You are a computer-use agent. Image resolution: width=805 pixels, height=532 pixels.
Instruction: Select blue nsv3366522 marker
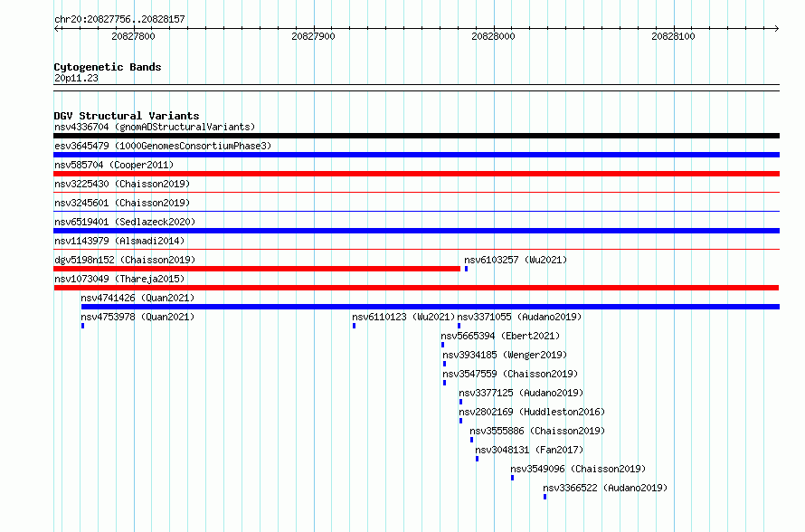[x=545, y=497]
